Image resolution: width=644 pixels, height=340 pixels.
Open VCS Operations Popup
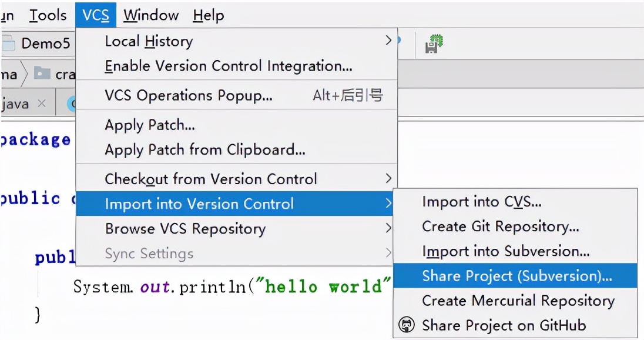pos(188,95)
